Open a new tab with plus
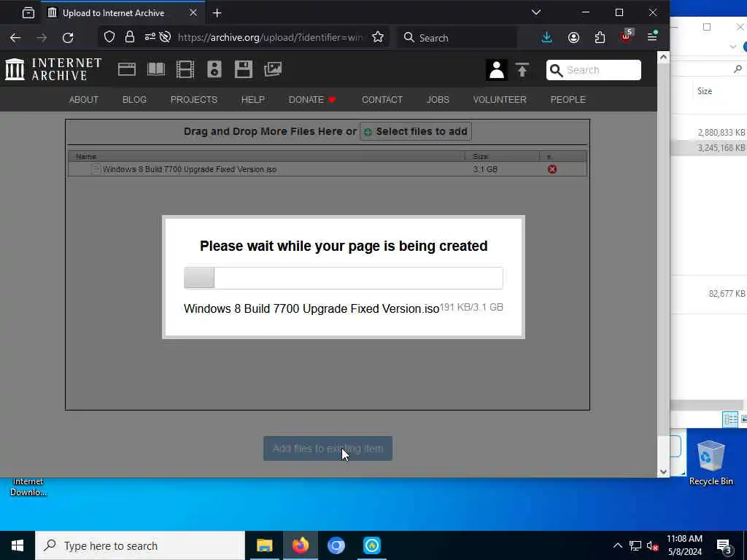Screen dimensions: 747x560 click(x=217, y=13)
